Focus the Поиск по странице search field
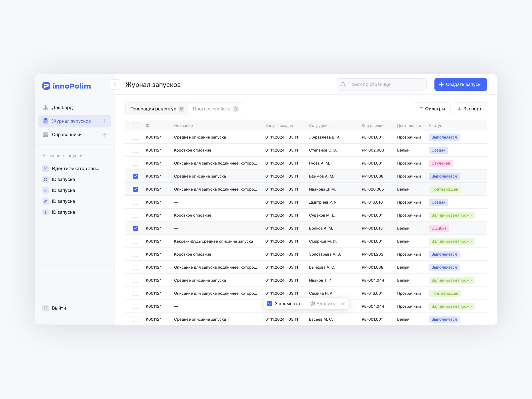The height and width of the screenshot is (399, 532). tap(381, 84)
